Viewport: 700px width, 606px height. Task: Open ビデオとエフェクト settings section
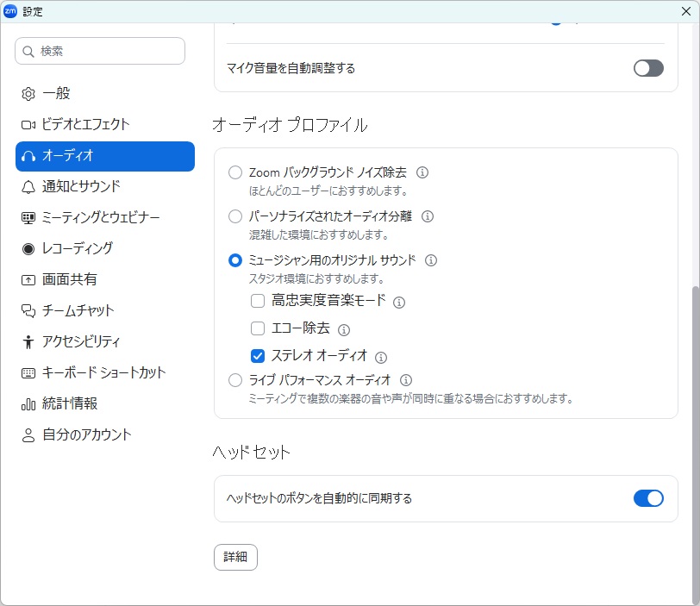tap(85, 124)
